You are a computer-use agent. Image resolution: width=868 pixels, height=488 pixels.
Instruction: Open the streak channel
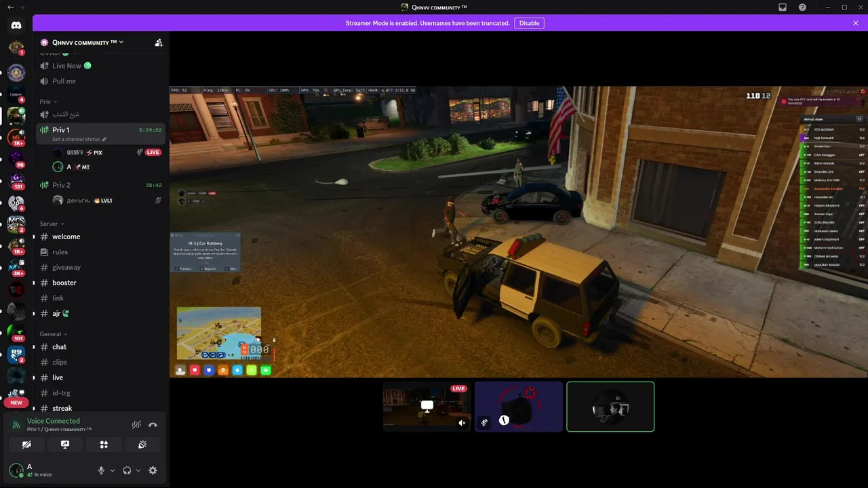pos(100,408)
